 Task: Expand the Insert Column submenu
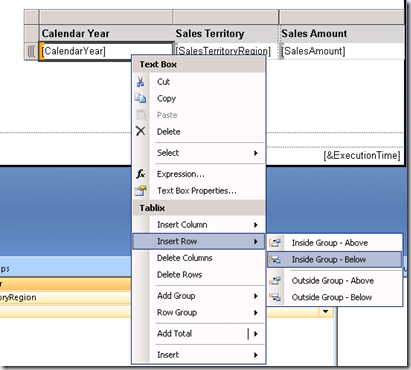[x=199, y=225]
